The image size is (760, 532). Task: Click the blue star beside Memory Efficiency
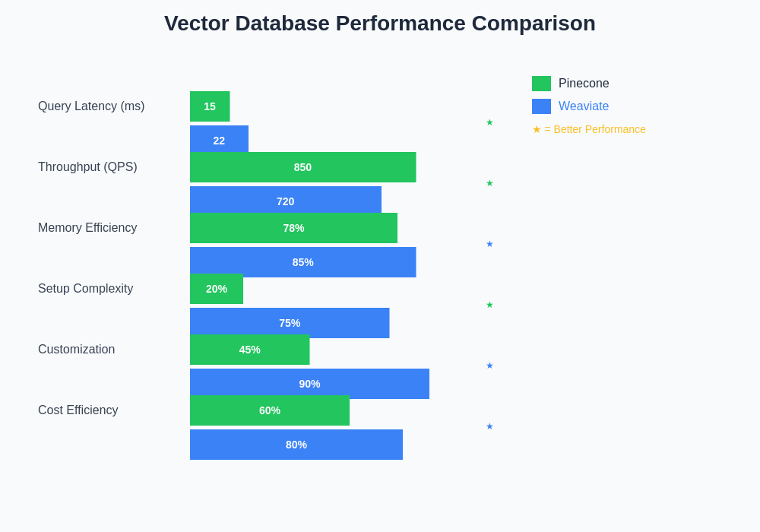point(489,244)
